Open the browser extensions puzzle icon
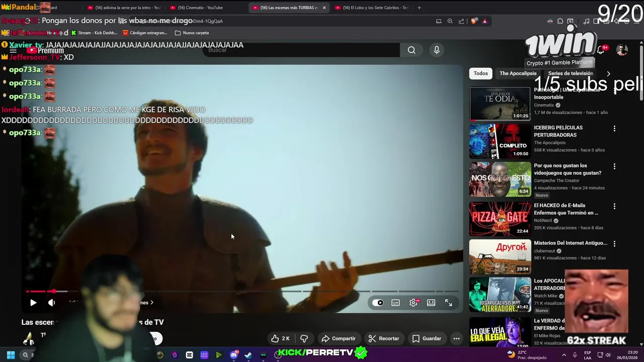 click(x=560, y=21)
